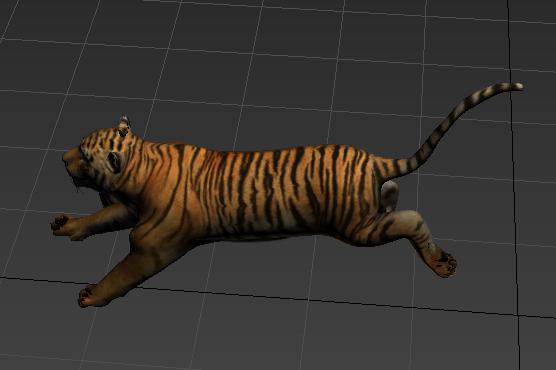This screenshot has height=370, width=556.
Task: Select the grey far hind leg behind the rump
Action: pyautogui.click(x=389, y=196)
